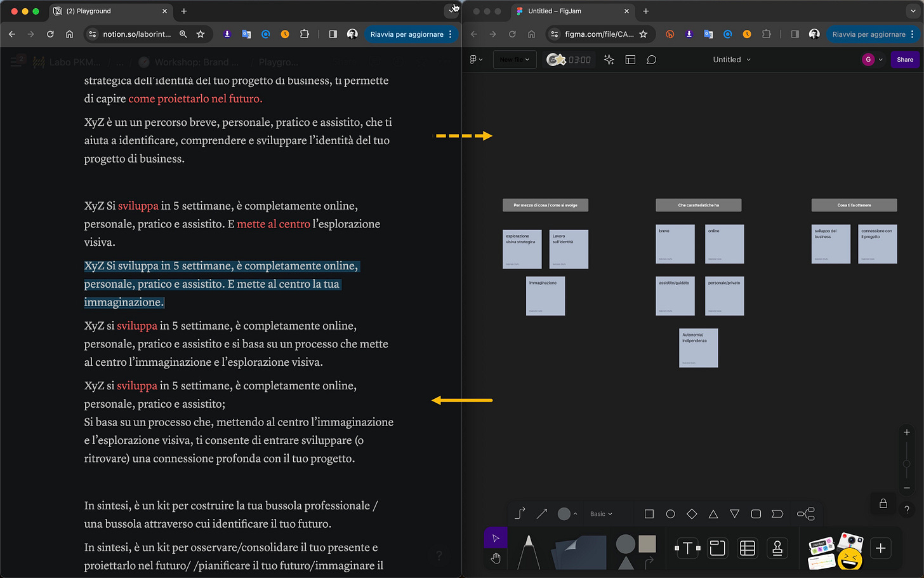The width and height of the screenshot is (924, 578).
Task: Choose the straight arrow connector in FigJam
Action: point(541,513)
